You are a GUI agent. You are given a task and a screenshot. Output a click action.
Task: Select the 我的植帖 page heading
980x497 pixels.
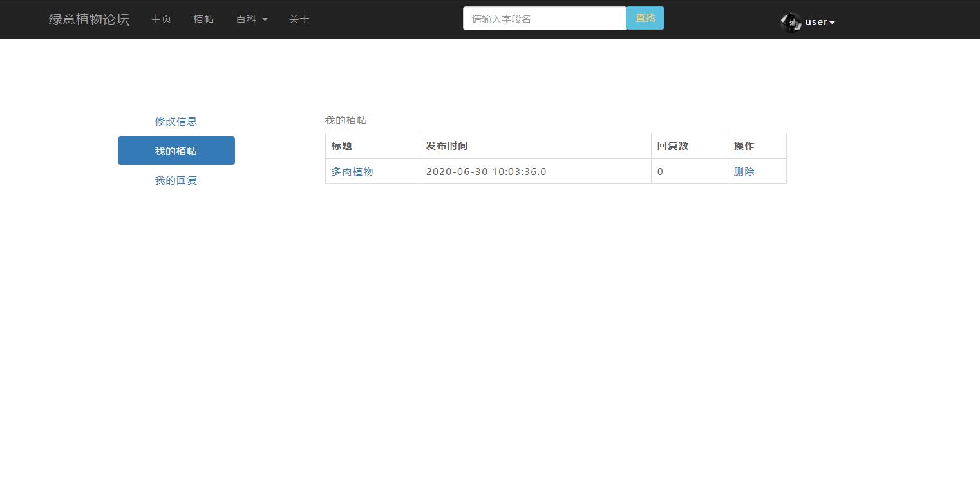345,120
